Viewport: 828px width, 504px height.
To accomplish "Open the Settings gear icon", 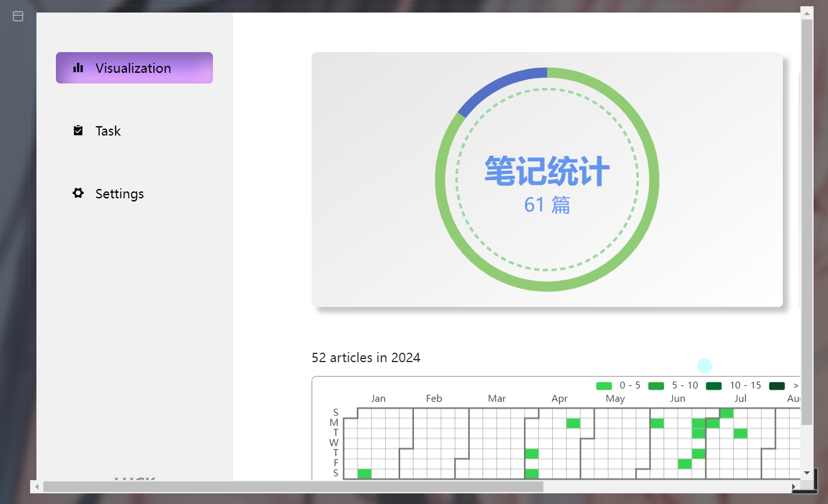I will [x=77, y=193].
